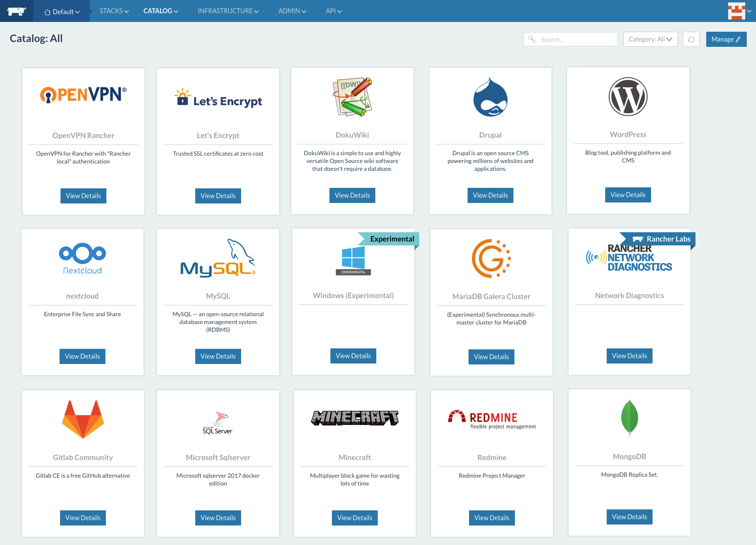Click the MongoDB leaf logo
The image size is (756, 545).
[630, 418]
